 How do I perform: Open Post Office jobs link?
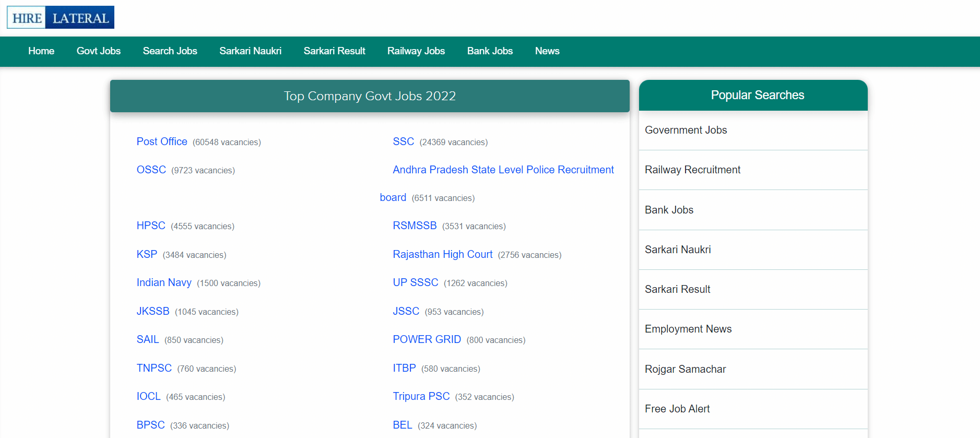click(x=162, y=141)
